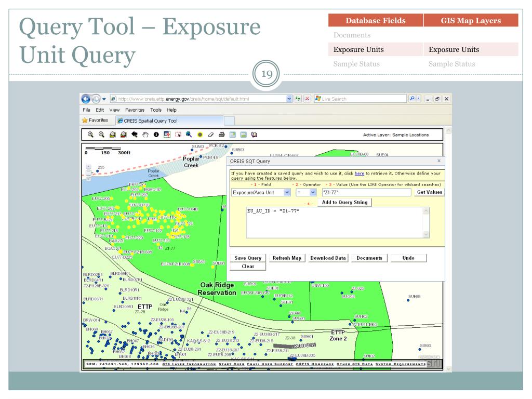Viewport: 532px width, 399px height.
Task: Click the Undo button
Action: pyautogui.click(x=408, y=258)
